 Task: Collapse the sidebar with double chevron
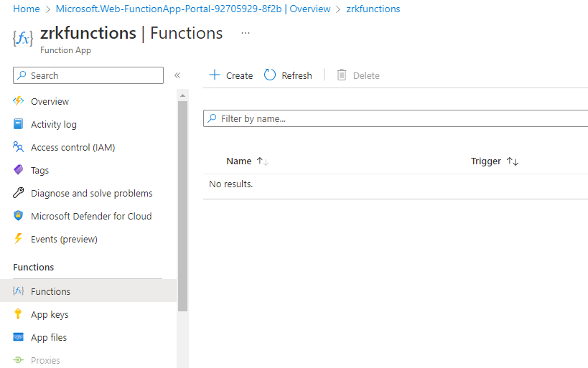tap(177, 75)
